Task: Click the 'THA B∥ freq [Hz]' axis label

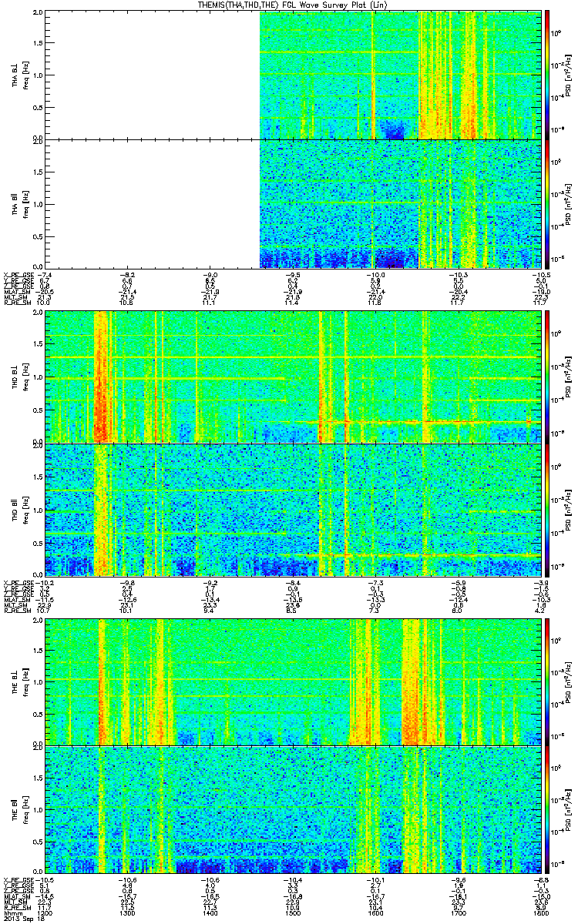Action: (x=19, y=203)
